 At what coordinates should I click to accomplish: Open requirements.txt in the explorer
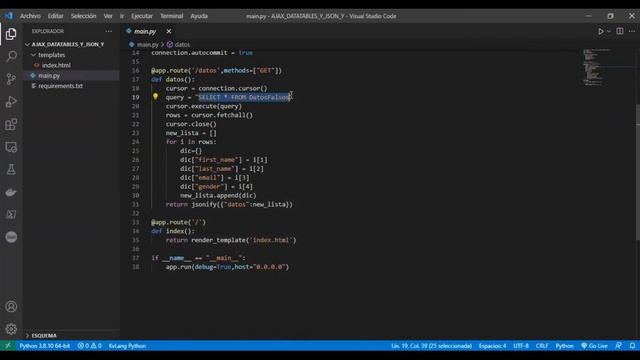point(60,86)
